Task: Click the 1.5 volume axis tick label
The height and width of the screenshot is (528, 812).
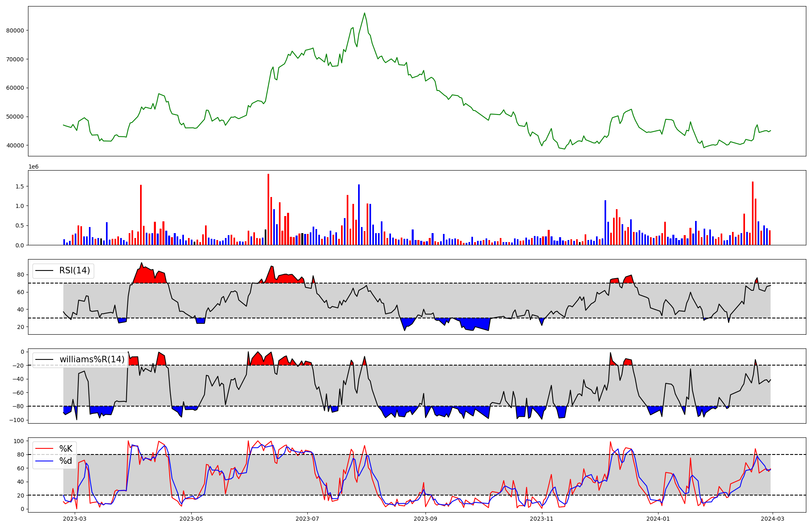Action: click(x=20, y=186)
